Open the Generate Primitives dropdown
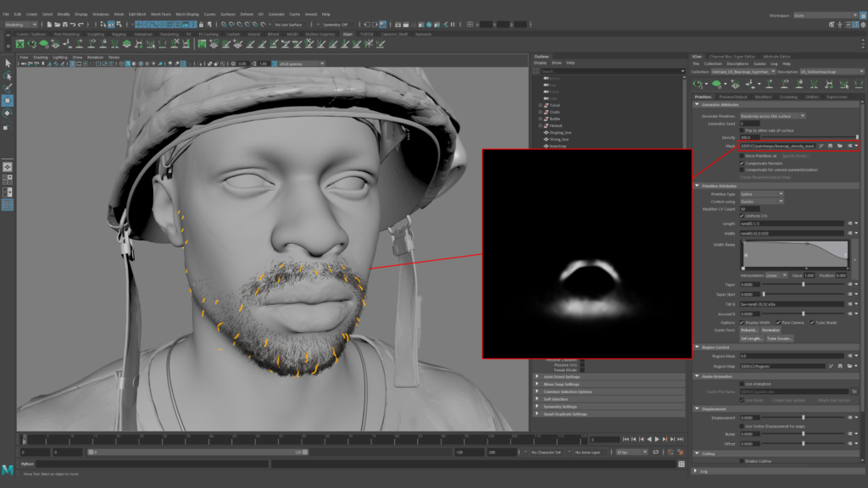The width and height of the screenshot is (868, 488). pyautogui.click(x=772, y=115)
